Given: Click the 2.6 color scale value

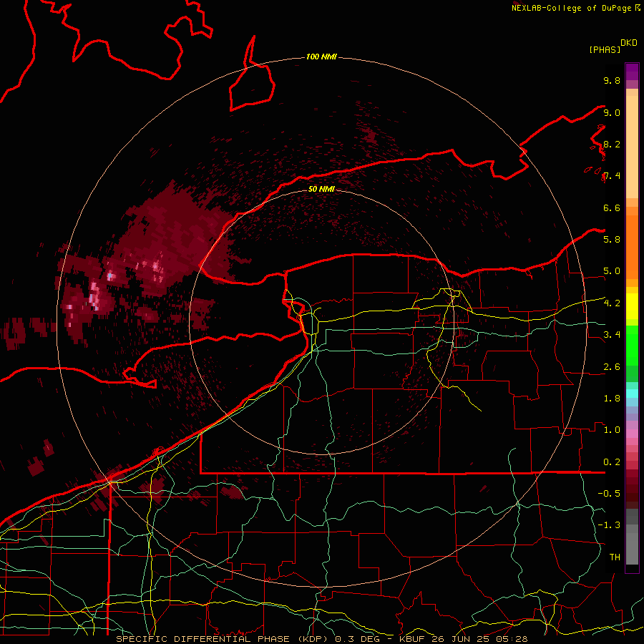Looking at the screenshot, I should pos(612,367).
